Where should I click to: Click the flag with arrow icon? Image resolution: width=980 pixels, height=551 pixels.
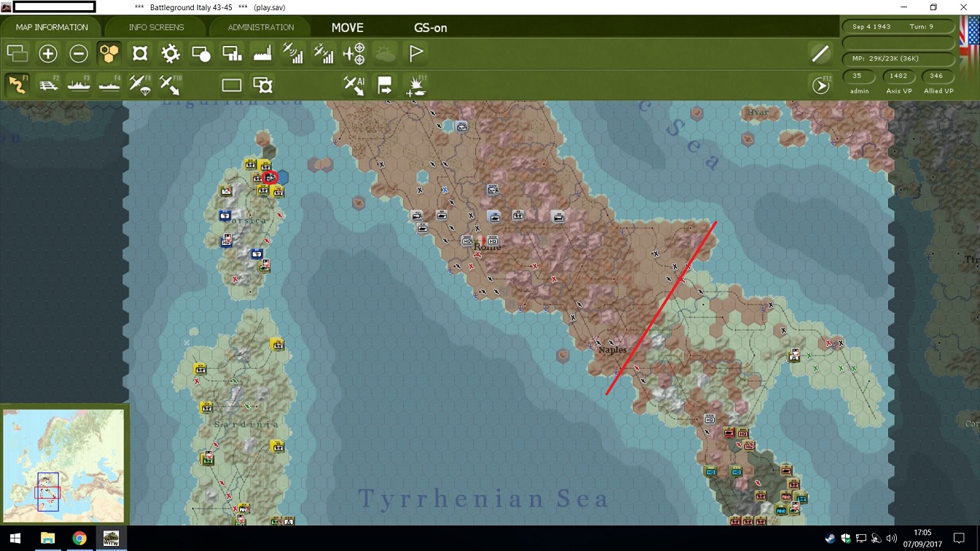pyautogui.click(x=385, y=85)
